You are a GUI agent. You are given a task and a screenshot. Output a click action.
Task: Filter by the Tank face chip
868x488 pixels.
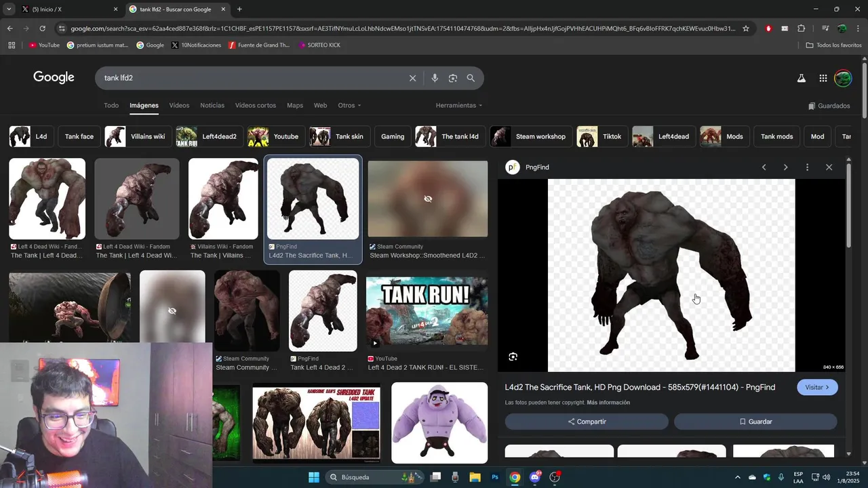(79, 136)
